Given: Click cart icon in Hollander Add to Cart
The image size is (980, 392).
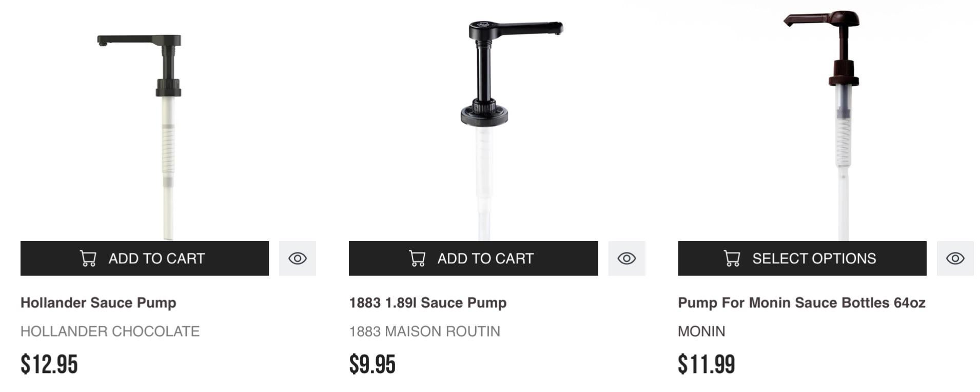Looking at the screenshot, I should pos(88,258).
